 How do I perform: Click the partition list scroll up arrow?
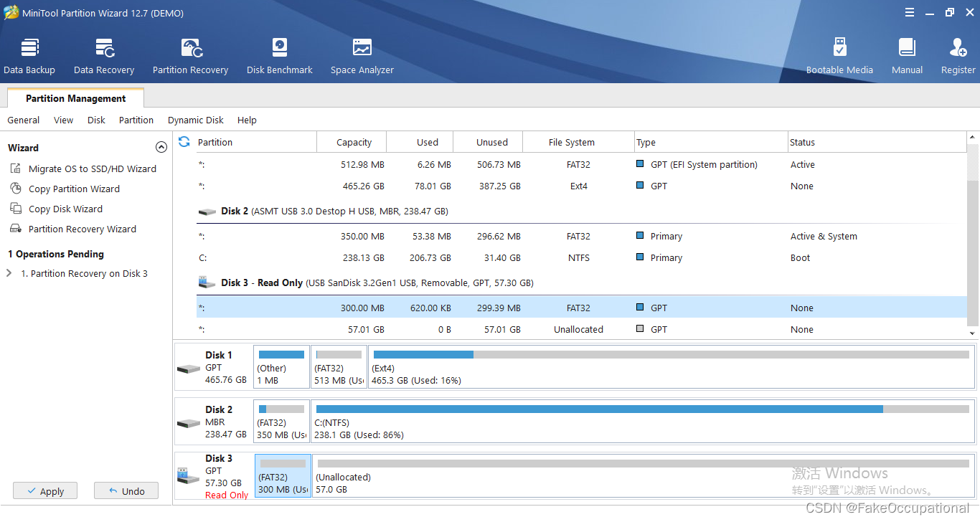click(x=973, y=137)
